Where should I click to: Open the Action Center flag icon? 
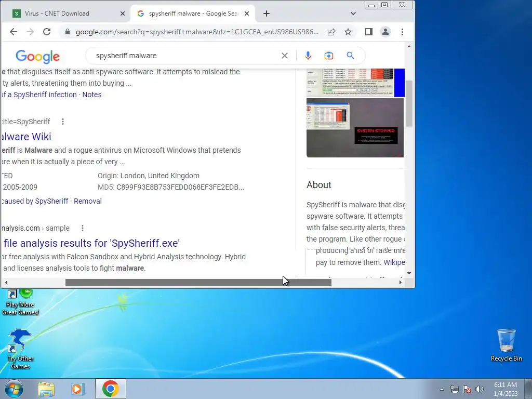tap(467, 389)
